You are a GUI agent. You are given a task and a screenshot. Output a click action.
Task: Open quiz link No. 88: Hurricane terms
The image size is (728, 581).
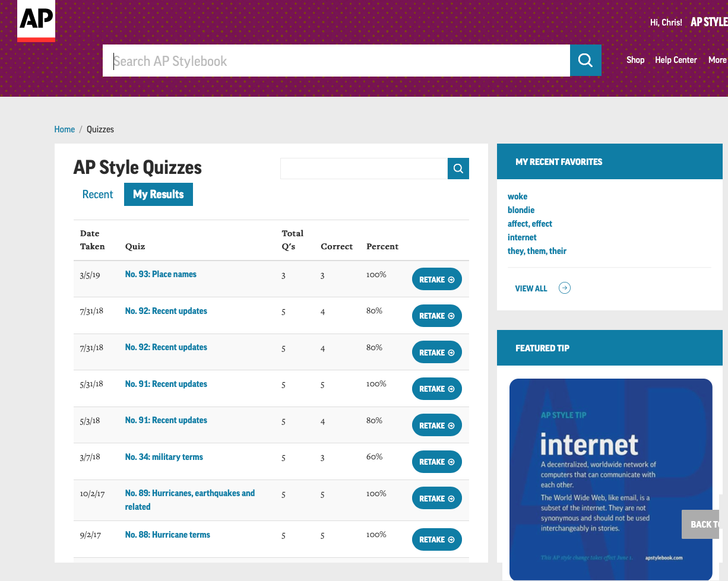167,535
